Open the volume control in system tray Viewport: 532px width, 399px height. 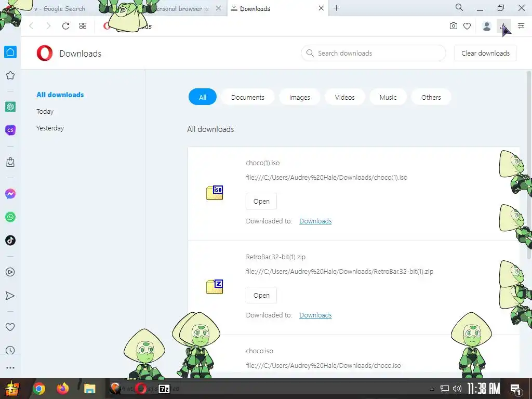click(457, 389)
